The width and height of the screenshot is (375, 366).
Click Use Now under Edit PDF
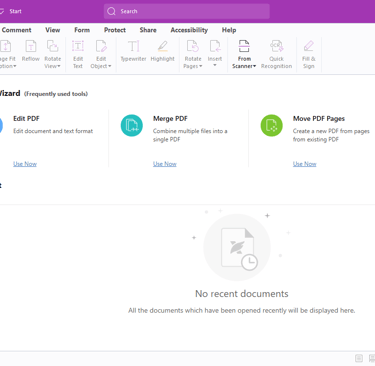pos(25,164)
